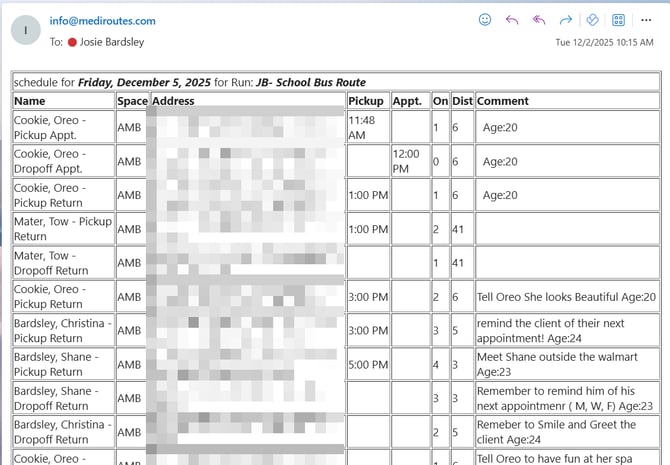
Task: Click 'Mater, Tow - Pickup Return' cell
Action: click(x=62, y=229)
